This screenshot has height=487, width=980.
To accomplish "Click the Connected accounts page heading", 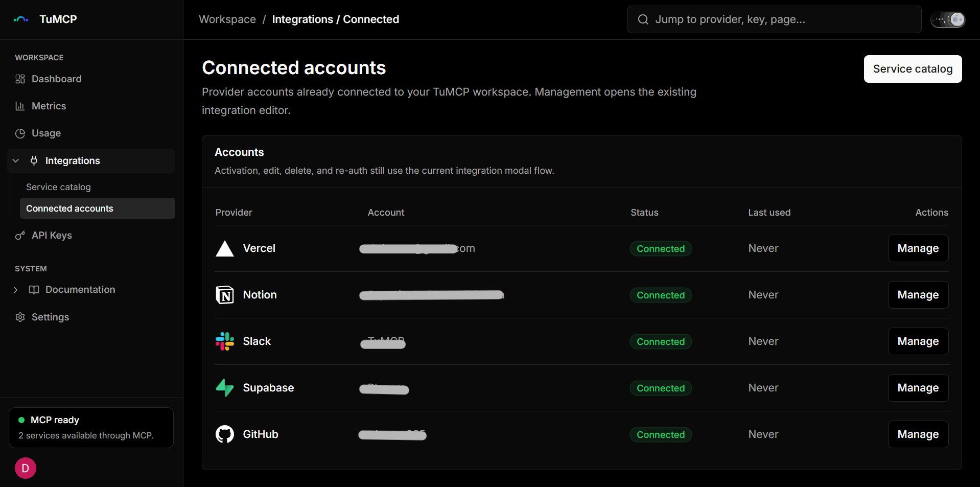I will (x=294, y=68).
